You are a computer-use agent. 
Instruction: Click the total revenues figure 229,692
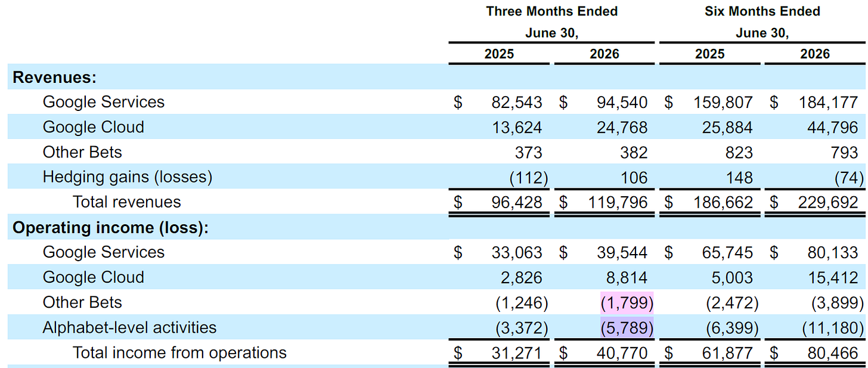click(x=829, y=203)
